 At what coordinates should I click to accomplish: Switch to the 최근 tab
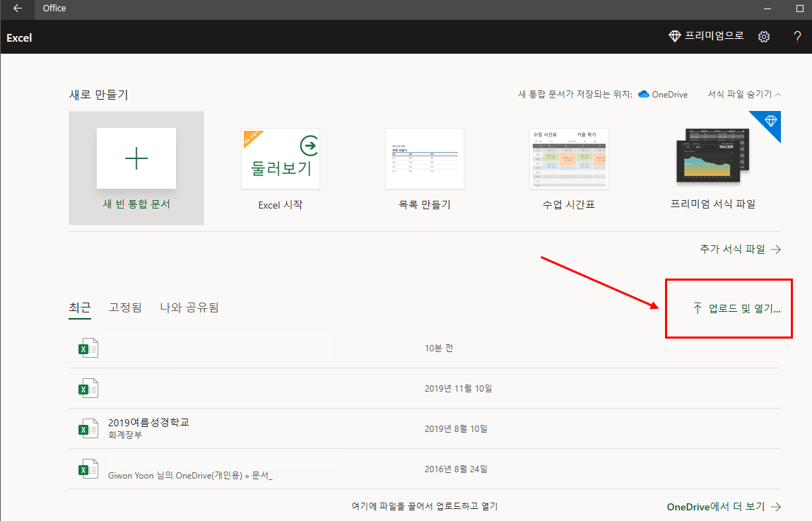click(80, 308)
